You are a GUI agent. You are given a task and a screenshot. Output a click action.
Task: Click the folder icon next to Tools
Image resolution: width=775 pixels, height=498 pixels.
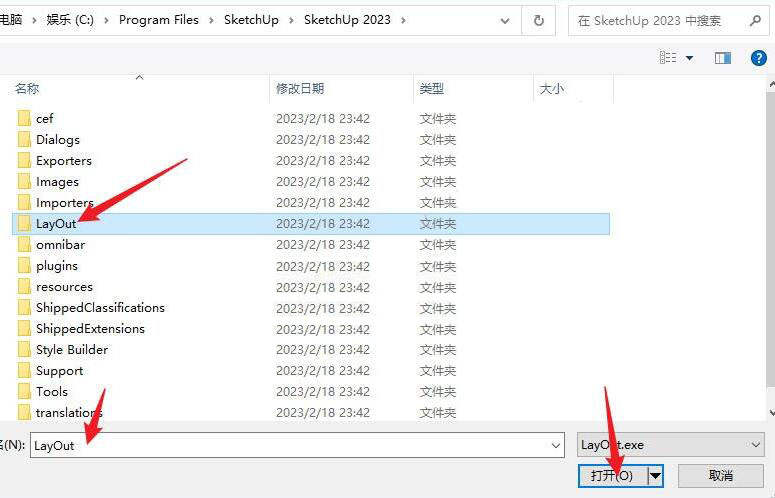click(x=24, y=392)
